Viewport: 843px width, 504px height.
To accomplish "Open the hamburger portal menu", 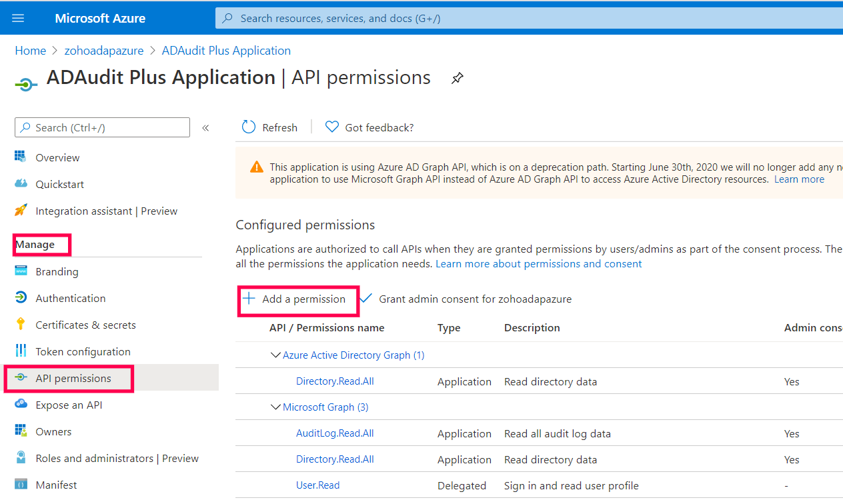I will point(18,18).
